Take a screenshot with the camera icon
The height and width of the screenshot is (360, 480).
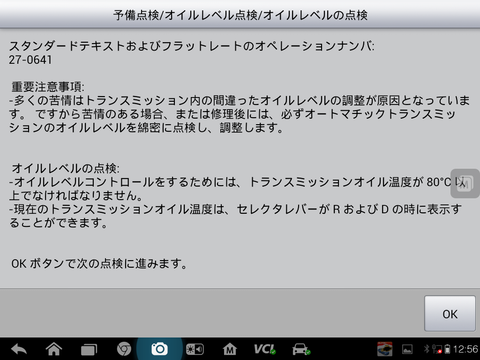point(159,349)
